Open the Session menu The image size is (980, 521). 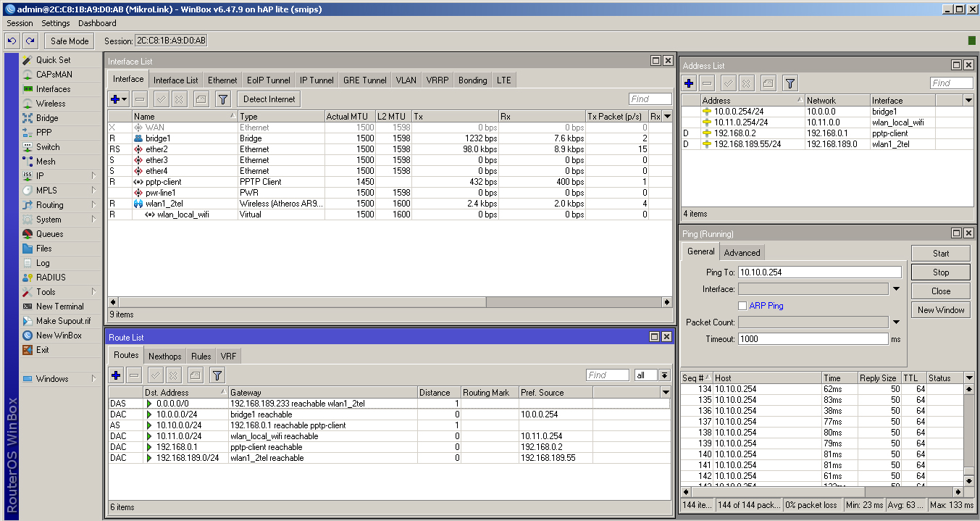tap(20, 23)
